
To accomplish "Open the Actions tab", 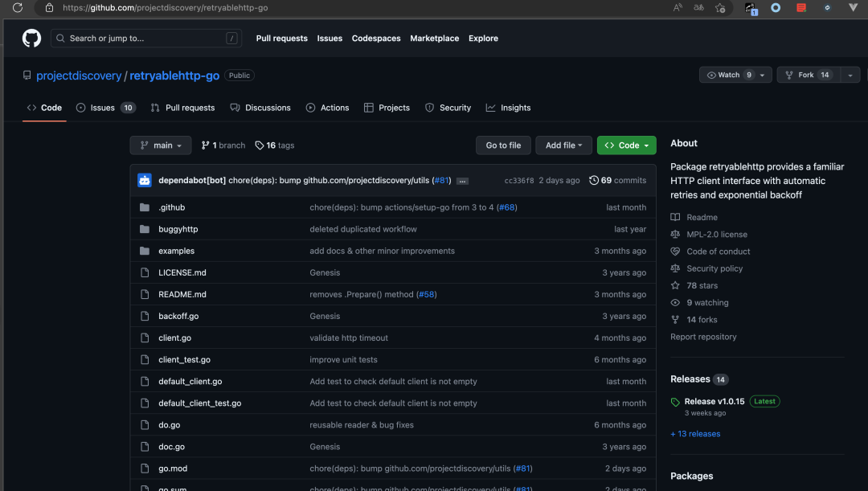I will click(328, 108).
